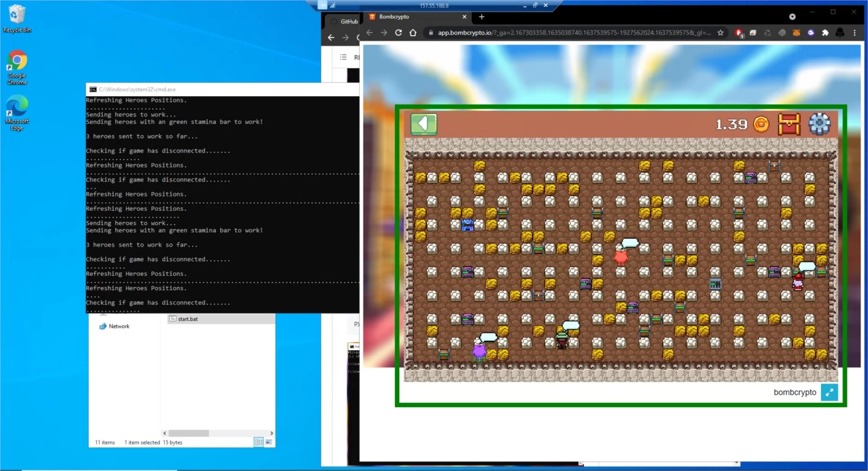Select the Bombcrypto tab
The image size is (868, 471).
415,17
